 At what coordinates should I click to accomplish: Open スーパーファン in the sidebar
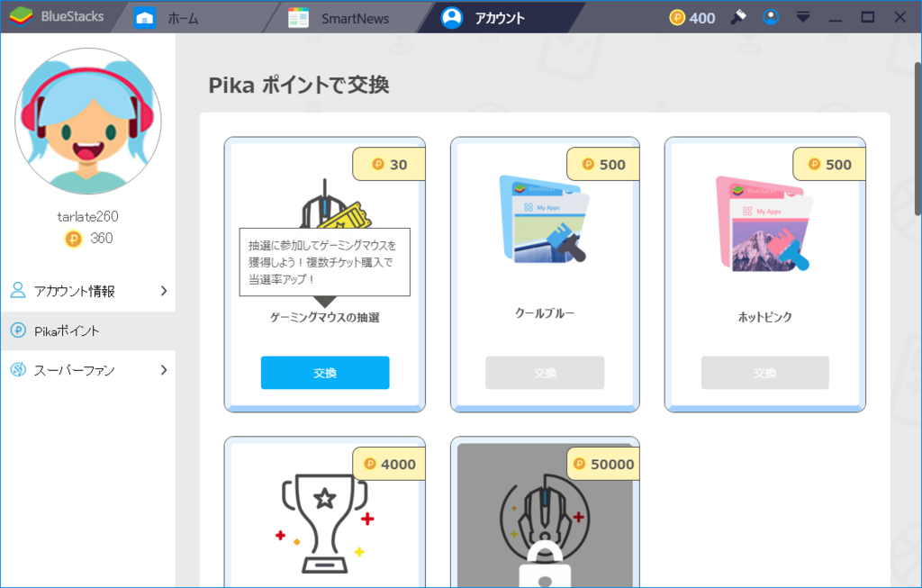coord(88,370)
